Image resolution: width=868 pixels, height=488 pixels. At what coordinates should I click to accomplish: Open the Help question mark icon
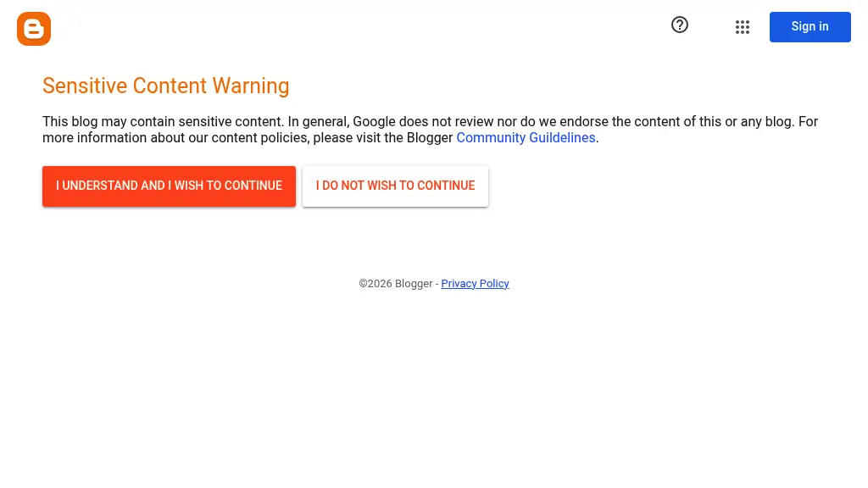pos(680,25)
